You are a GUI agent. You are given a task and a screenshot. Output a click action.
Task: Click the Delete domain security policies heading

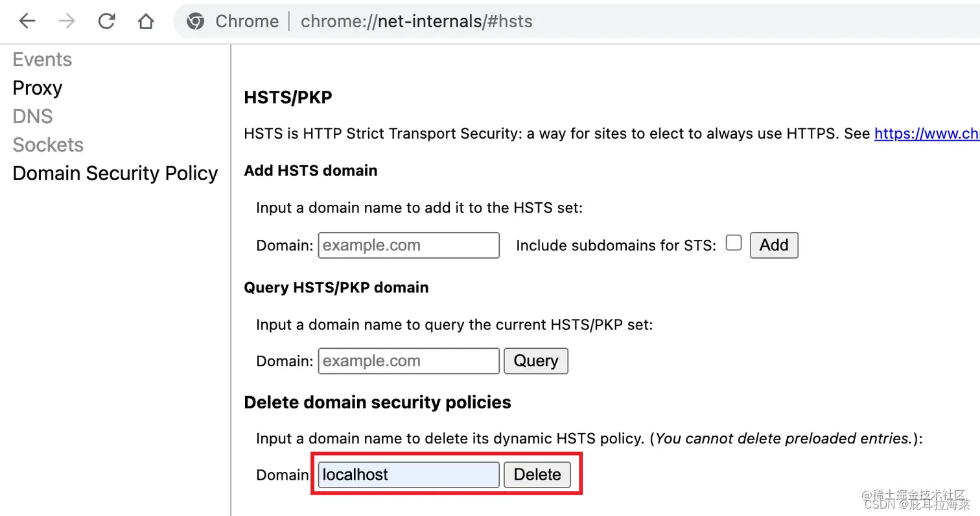click(377, 403)
